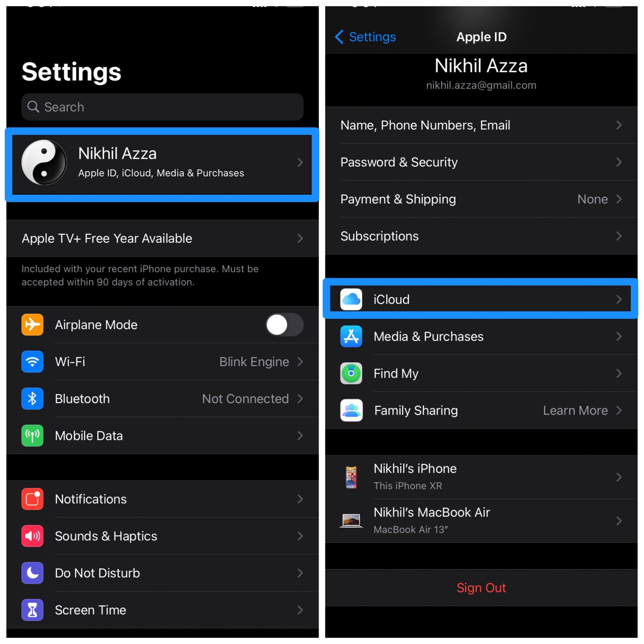
Task: Open Subscriptions settings
Action: point(483,237)
